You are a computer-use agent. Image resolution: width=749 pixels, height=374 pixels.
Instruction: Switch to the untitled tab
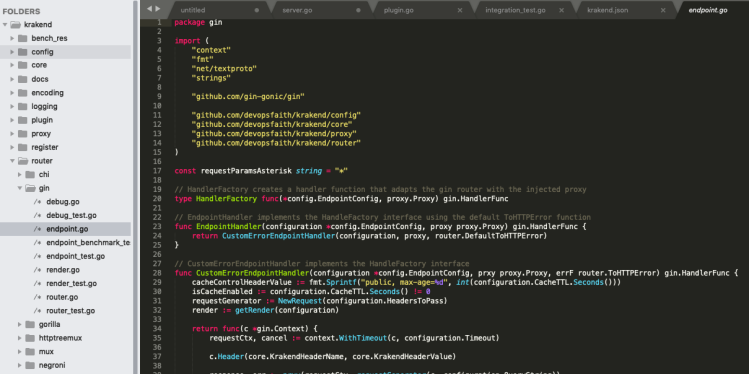(x=193, y=10)
